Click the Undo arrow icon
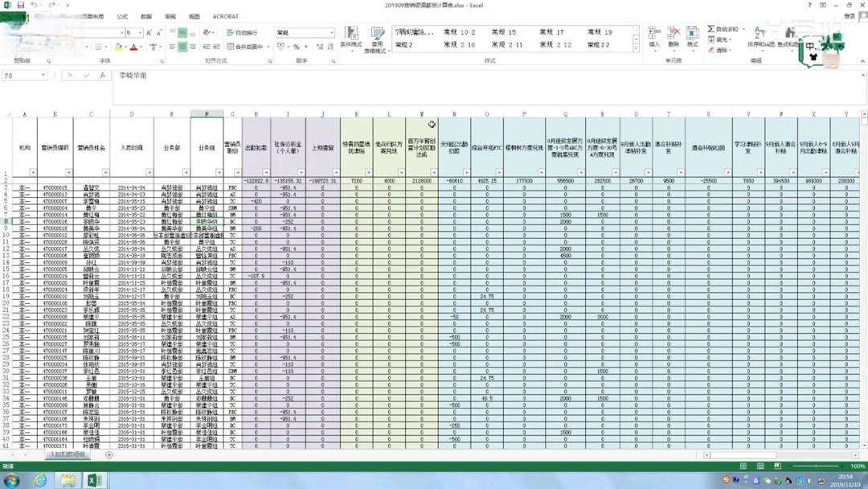Screen dimensions: 868x489 pos(35,5)
